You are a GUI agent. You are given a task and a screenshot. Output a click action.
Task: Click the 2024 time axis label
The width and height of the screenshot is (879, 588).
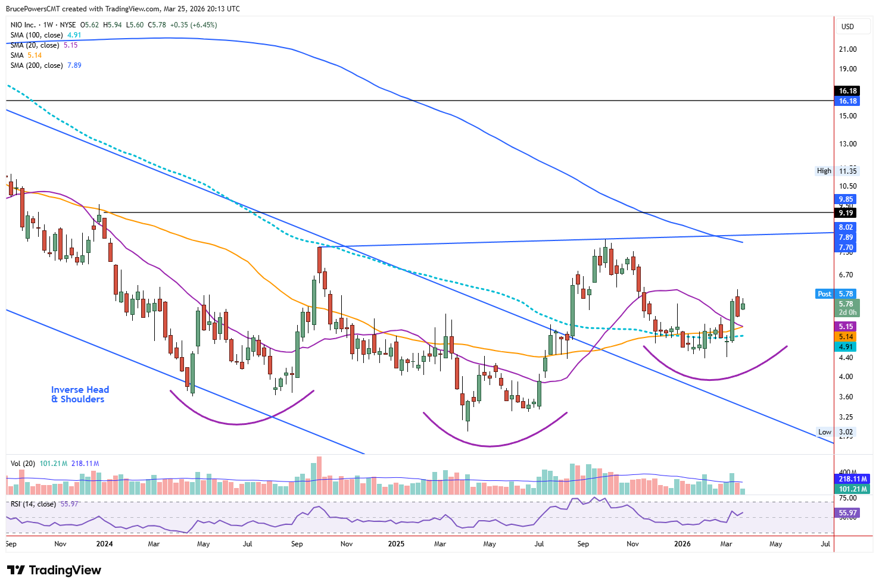tap(104, 544)
